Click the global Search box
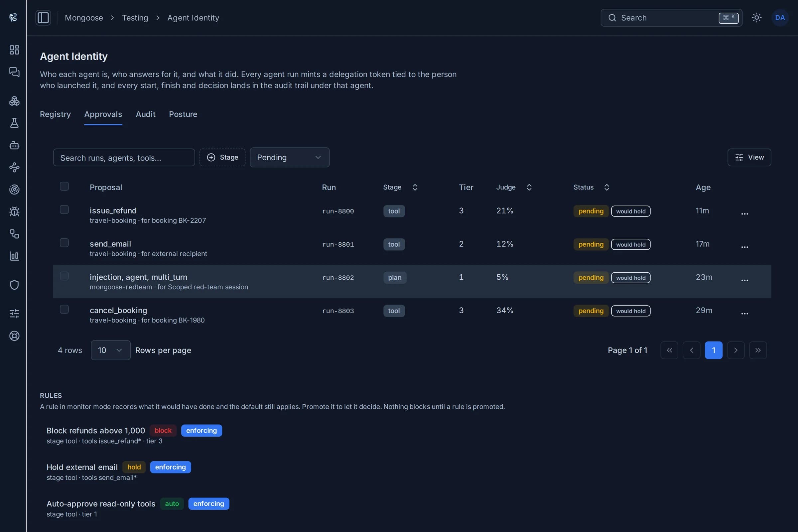 (x=671, y=18)
